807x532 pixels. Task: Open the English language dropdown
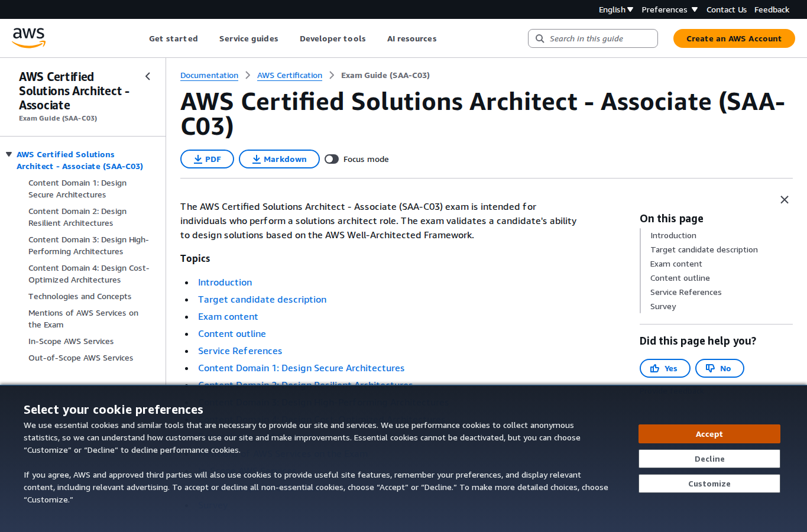click(x=616, y=9)
